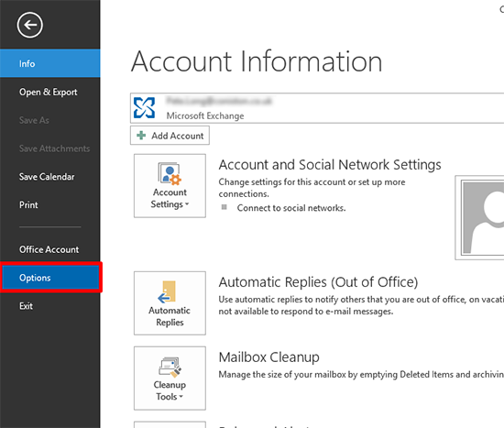
Task: Select the Microsoft Exchange account field
Action: point(317,108)
